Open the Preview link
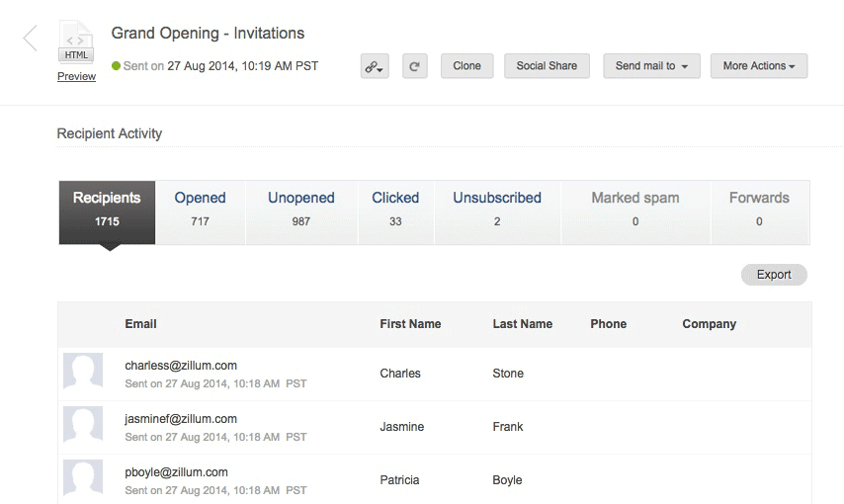Viewport: 844px width, 504px height. pyautogui.click(x=76, y=77)
